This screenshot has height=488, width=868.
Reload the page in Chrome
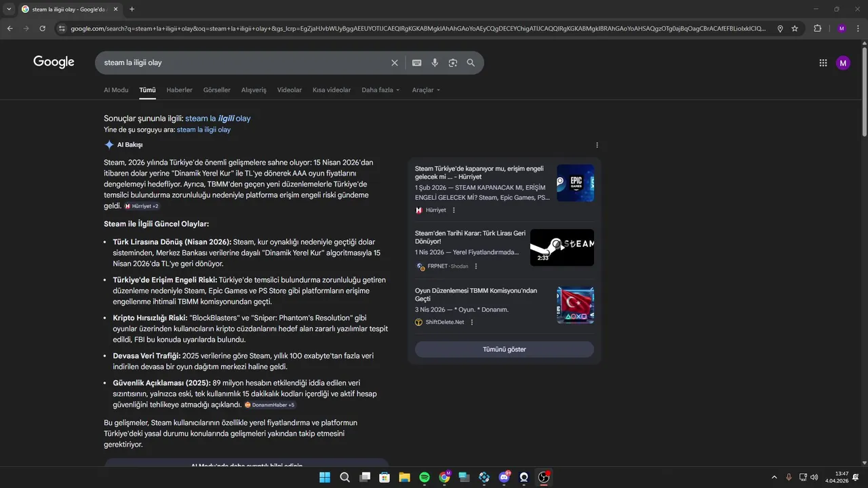click(x=42, y=28)
